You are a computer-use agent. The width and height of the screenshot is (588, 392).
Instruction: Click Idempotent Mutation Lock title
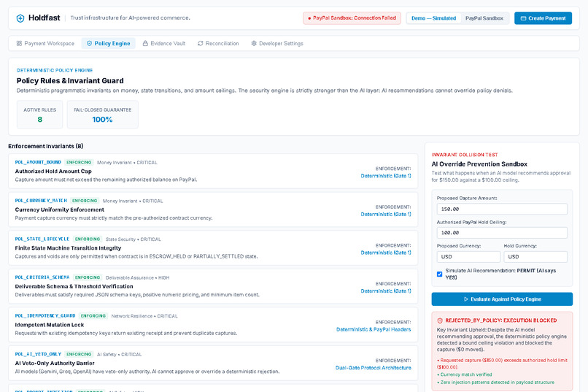(50, 325)
